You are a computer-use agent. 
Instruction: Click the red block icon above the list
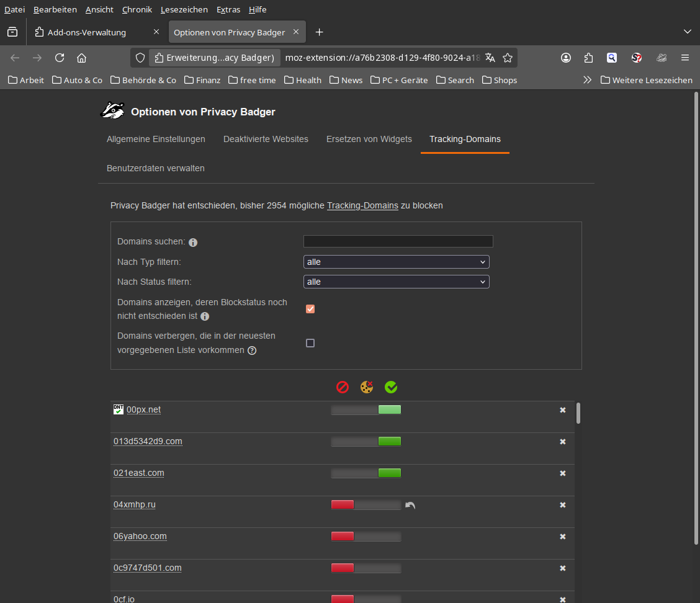coord(343,387)
